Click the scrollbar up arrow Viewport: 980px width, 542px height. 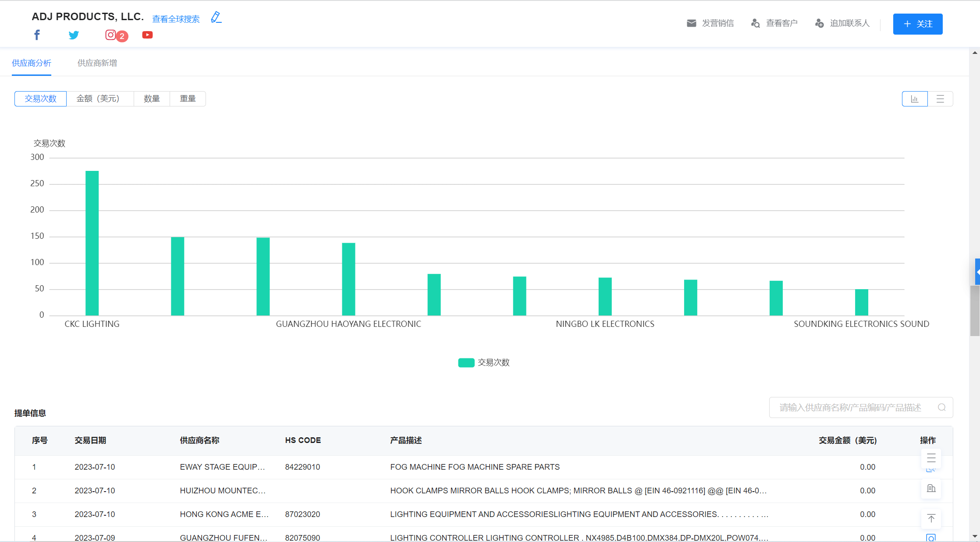tap(975, 53)
